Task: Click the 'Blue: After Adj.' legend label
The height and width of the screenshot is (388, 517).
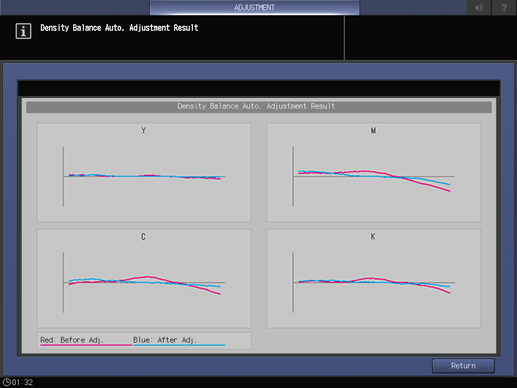Action: click(165, 340)
